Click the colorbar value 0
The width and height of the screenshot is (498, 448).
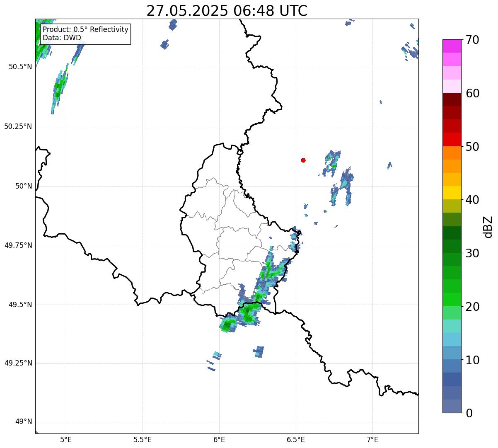tap(469, 413)
